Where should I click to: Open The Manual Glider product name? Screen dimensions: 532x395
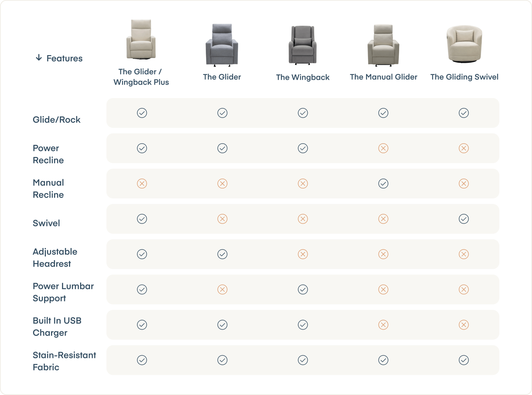(383, 77)
